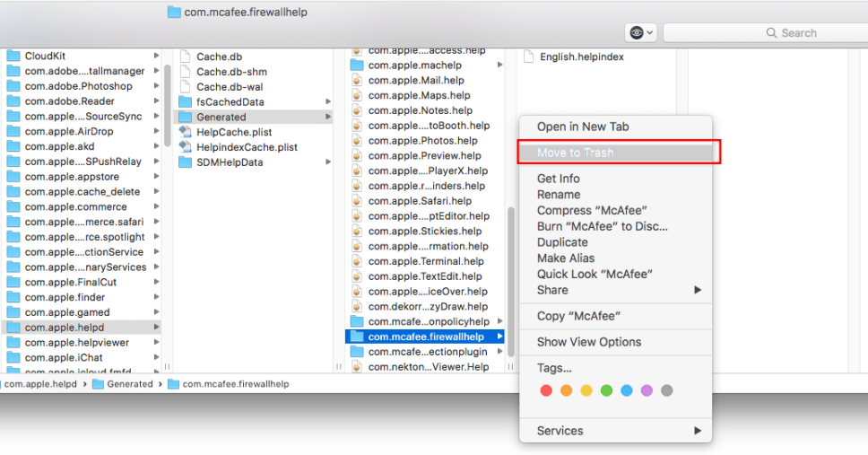Viewport: 868px width, 455px height.
Task: Click the Cache.db-shm file icon
Action: (x=186, y=72)
